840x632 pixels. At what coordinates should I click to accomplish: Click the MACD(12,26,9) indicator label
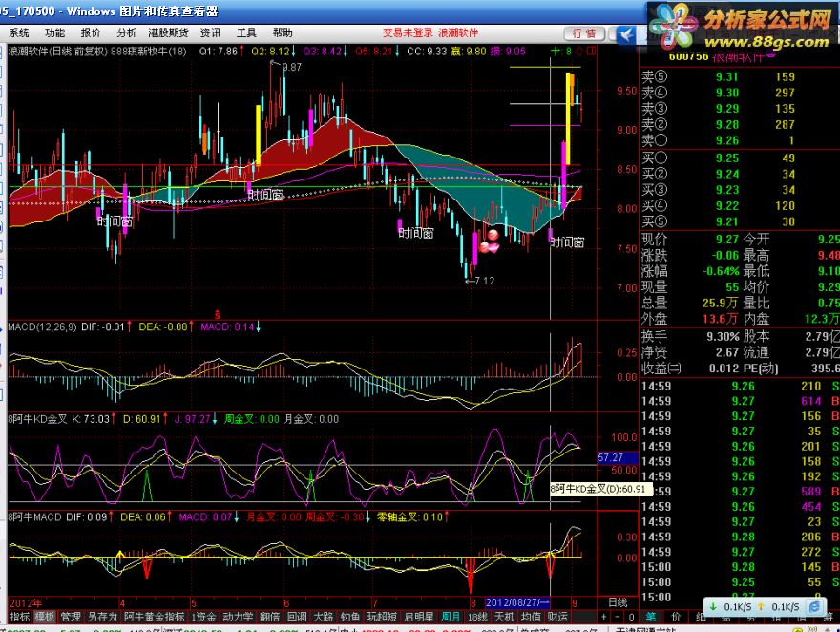tap(42, 327)
